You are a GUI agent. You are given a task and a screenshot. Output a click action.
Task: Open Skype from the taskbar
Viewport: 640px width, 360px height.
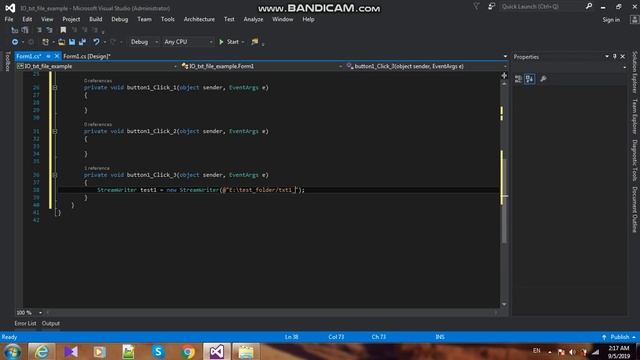click(x=158, y=351)
